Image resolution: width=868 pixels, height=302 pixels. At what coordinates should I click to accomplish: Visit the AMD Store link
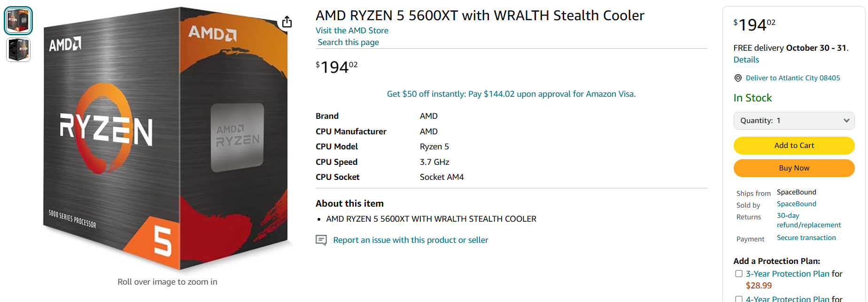coord(352,31)
